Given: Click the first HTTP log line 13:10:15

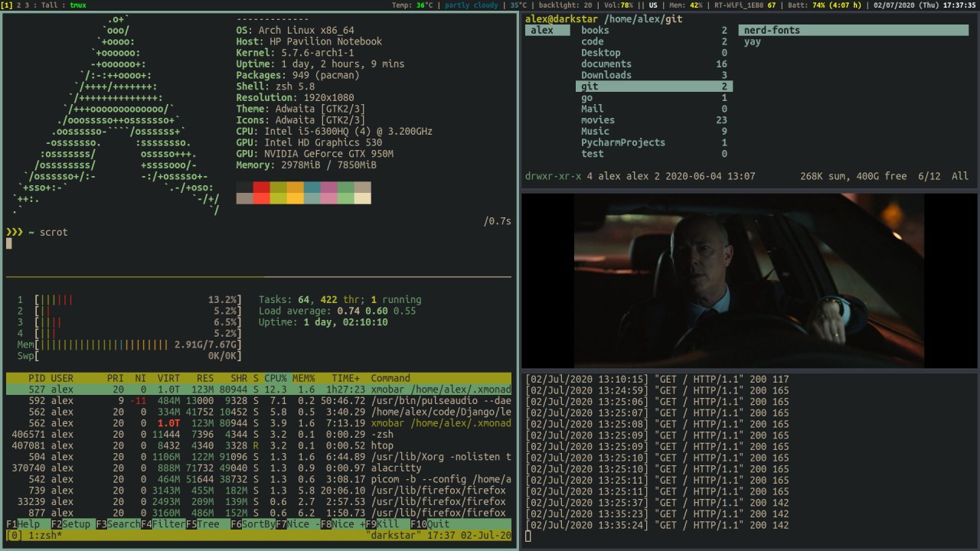Looking at the screenshot, I should (657, 379).
